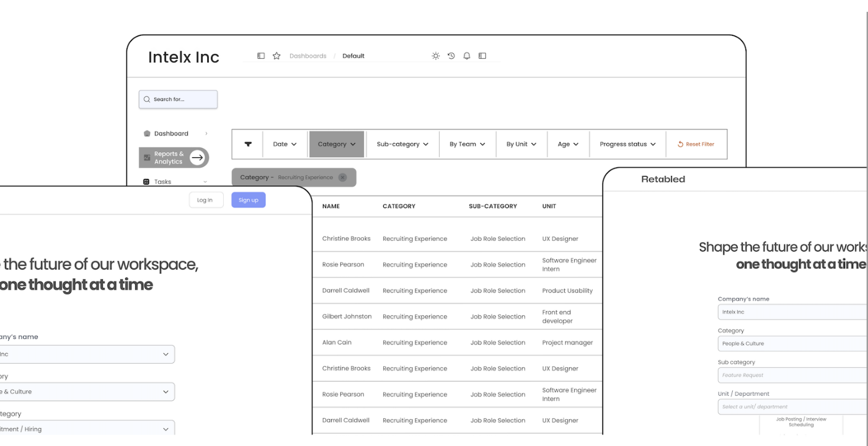
Task: Open history with the clock icon
Action: click(451, 56)
